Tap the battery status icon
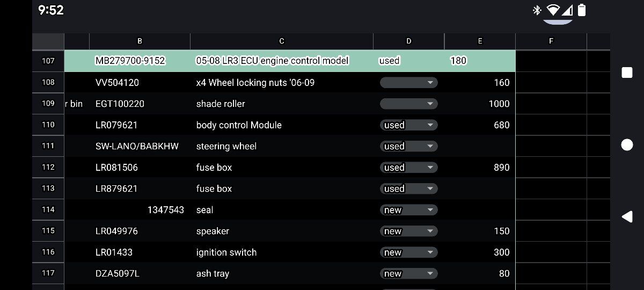Screen dimensions: 644x290 point(582,10)
